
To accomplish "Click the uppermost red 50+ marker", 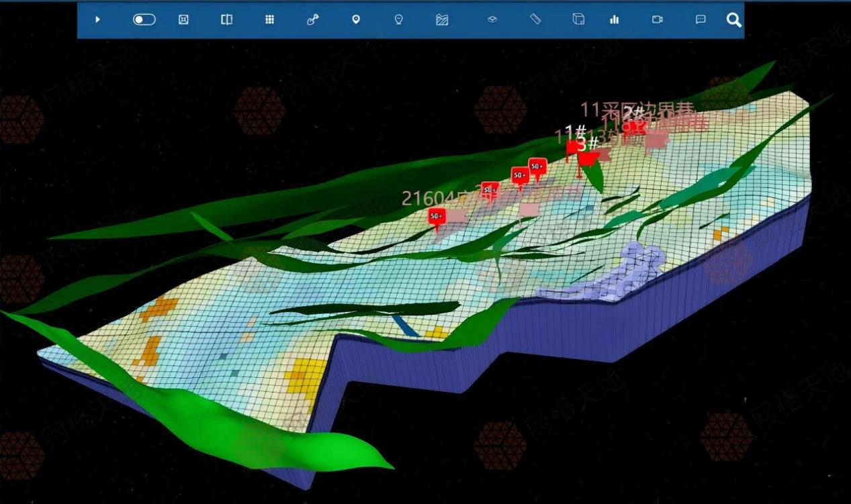I will click(537, 166).
